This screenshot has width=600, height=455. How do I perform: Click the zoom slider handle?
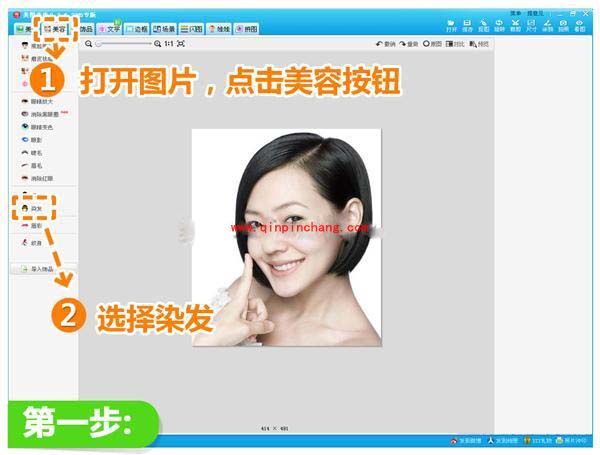point(98,44)
